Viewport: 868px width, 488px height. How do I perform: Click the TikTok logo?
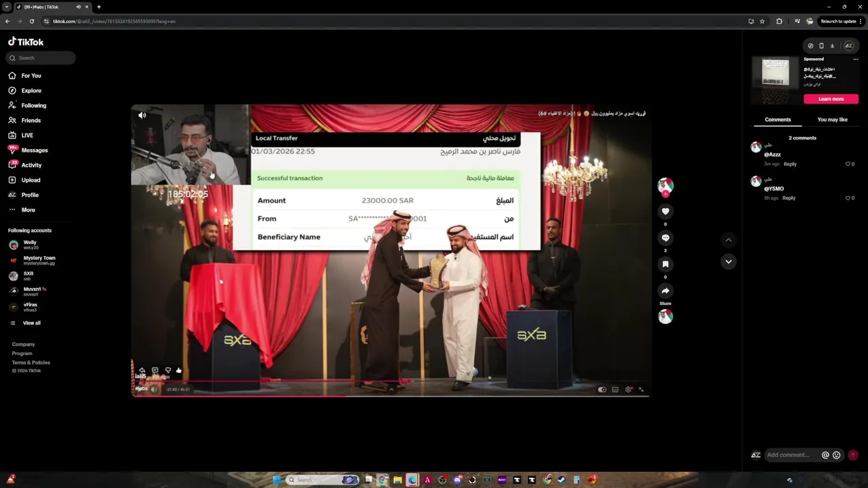(x=26, y=42)
